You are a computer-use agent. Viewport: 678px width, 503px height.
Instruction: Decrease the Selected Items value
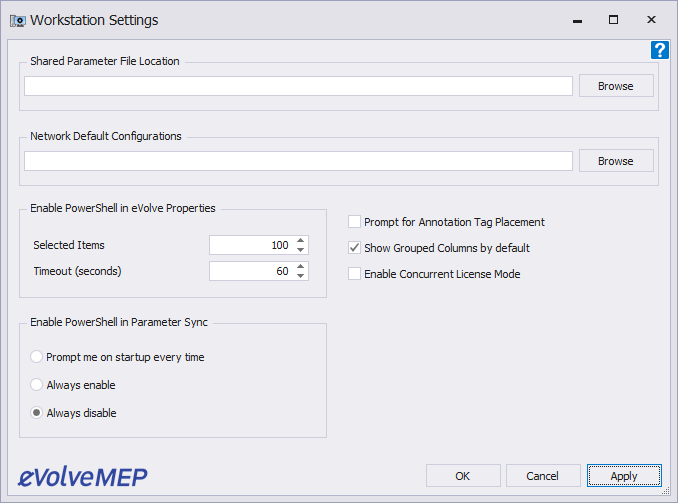click(301, 250)
